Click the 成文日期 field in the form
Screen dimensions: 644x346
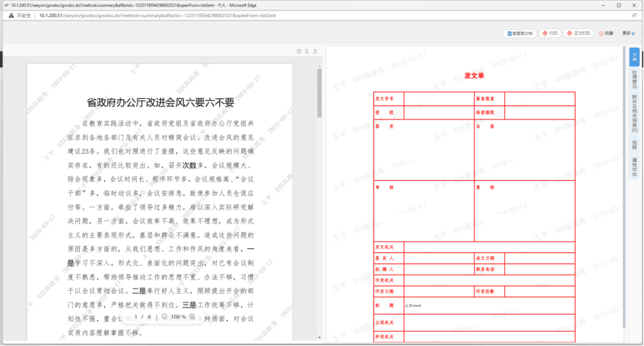click(x=540, y=258)
